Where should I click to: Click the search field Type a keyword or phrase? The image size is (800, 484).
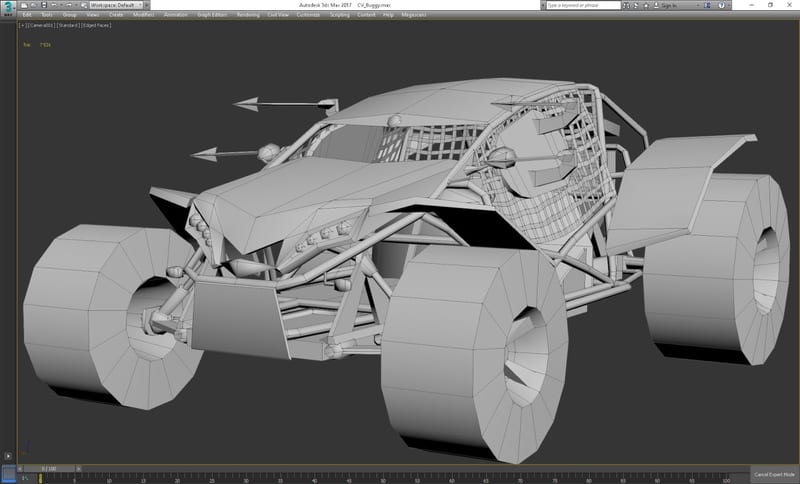click(584, 5)
